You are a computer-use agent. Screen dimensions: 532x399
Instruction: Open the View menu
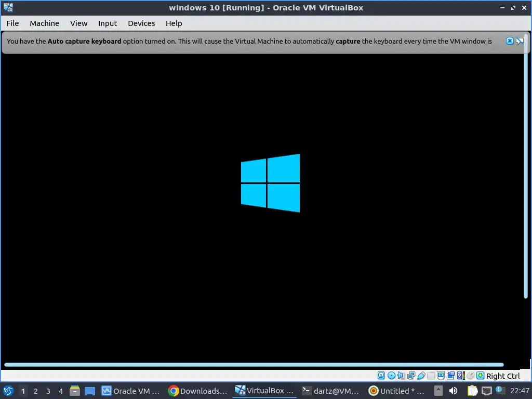pos(79,23)
